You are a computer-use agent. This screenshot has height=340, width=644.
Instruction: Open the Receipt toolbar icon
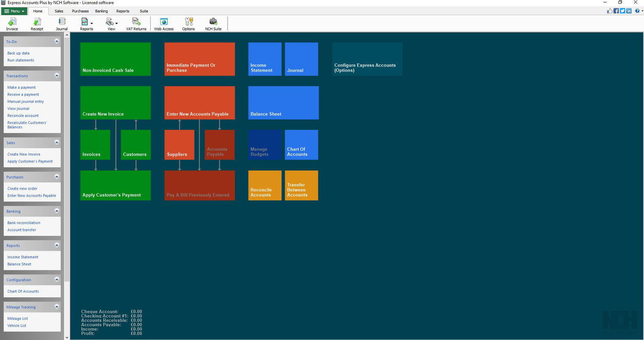37,22
